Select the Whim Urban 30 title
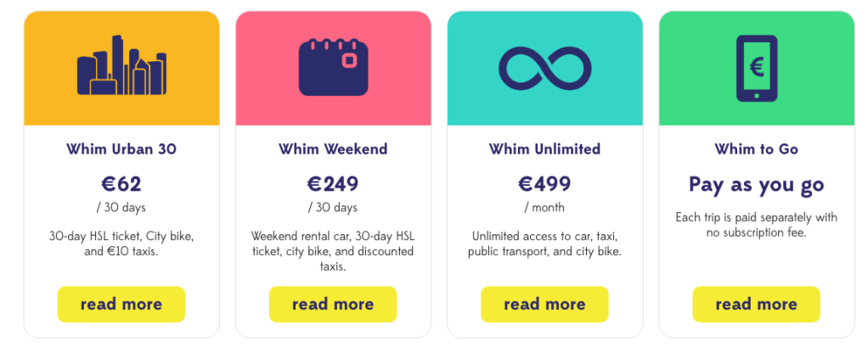 click(x=121, y=149)
